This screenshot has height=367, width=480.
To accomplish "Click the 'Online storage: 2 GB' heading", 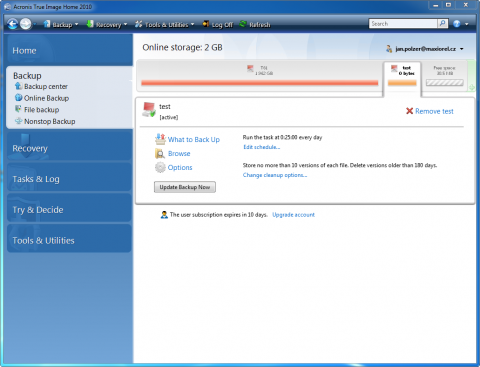I will point(182,48).
